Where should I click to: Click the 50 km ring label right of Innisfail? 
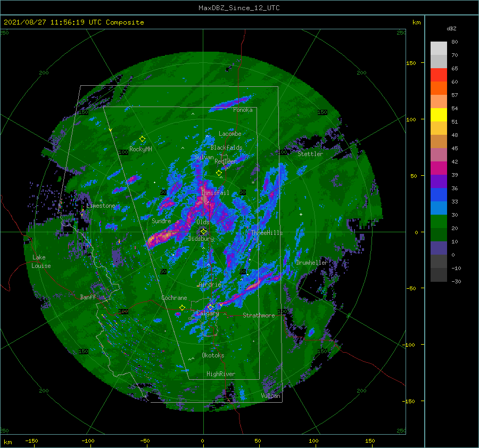click(x=243, y=192)
